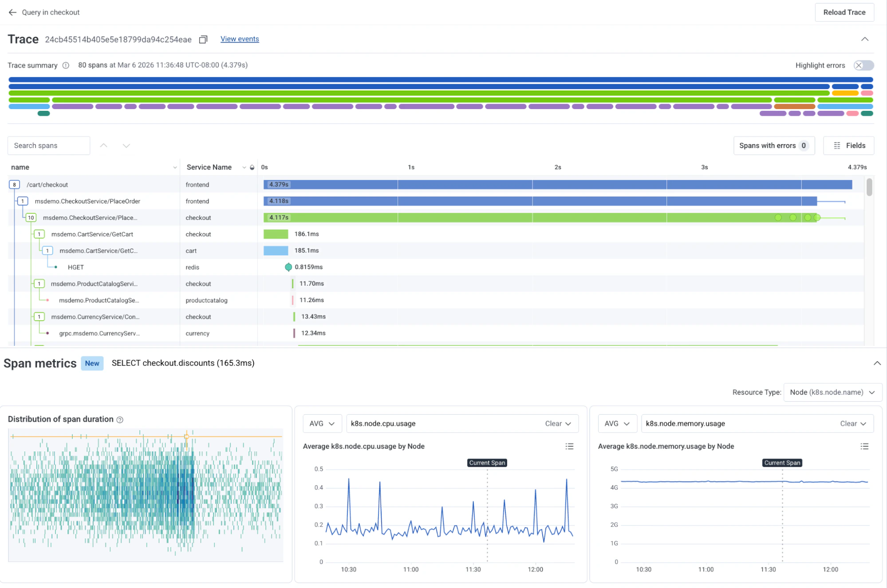Click the Reload Trace button
Viewport: 887px width, 588px height.
point(844,12)
